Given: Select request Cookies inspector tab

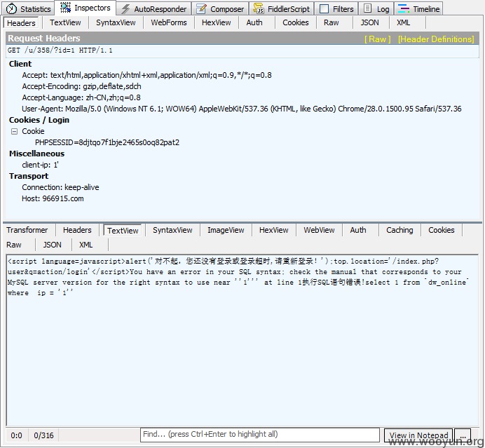Looking at the screenshot, I should click(295, 22).
